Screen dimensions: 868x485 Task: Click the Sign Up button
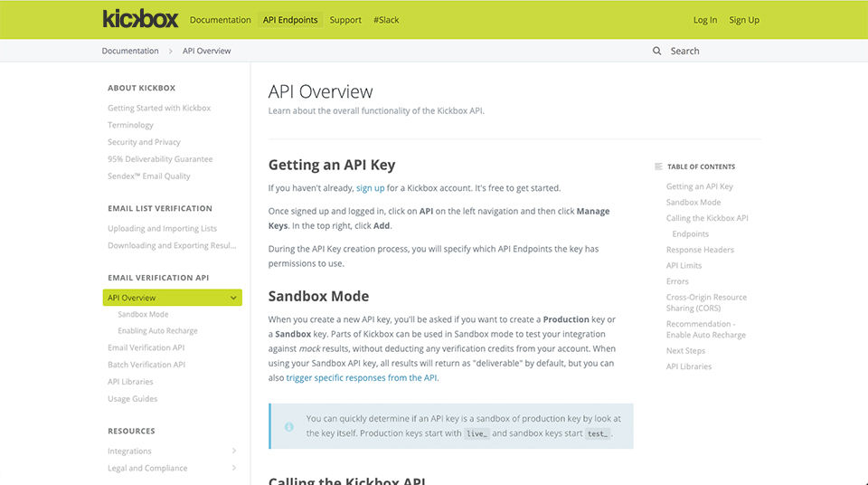coord(744,20)
